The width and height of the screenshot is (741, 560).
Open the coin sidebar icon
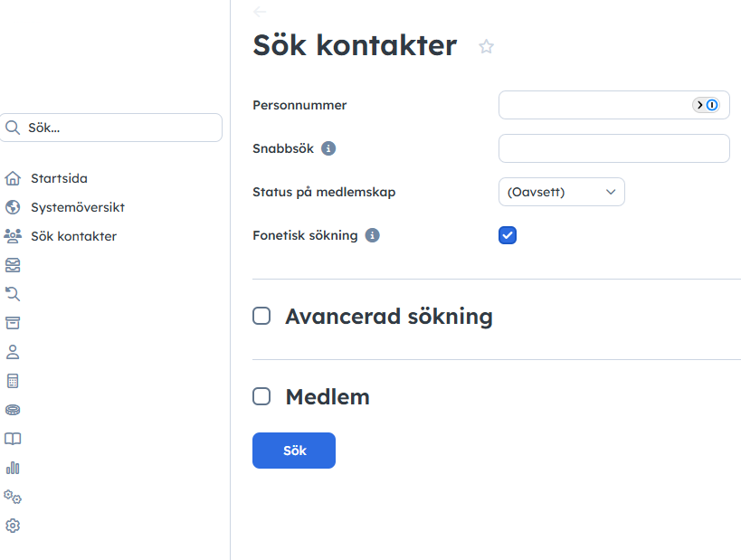[x=13, y=410]
